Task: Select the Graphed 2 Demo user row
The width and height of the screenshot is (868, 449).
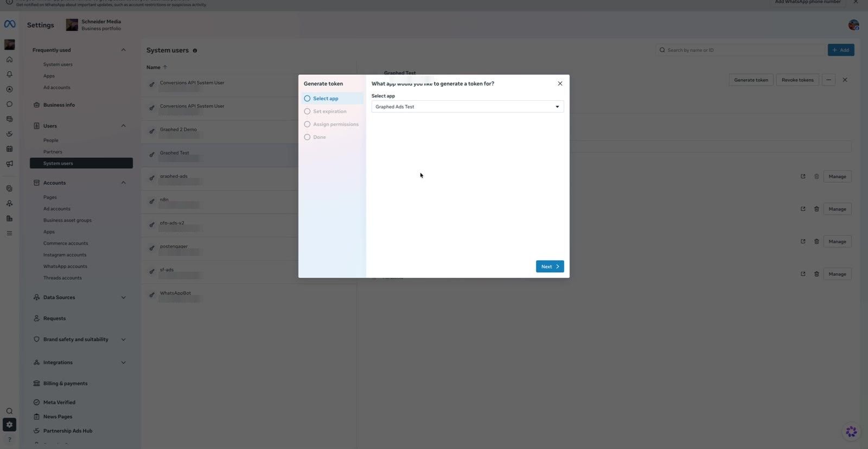Action: pos(248,132)
